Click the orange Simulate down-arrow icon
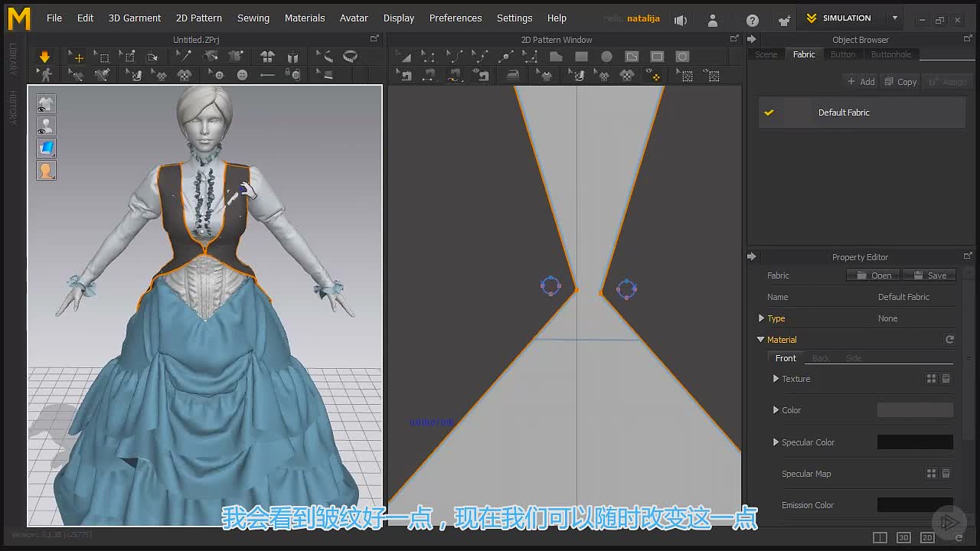980x551 pixels. pyautogui.click(x=44, y=57)
